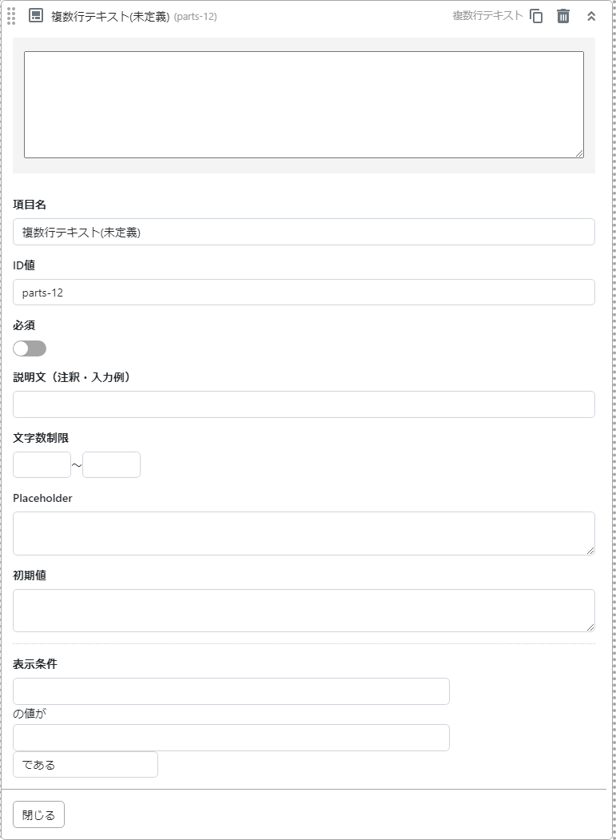Click the first 表示条件 target field
Screen dimensions: 616x840
tap(231, 691)
